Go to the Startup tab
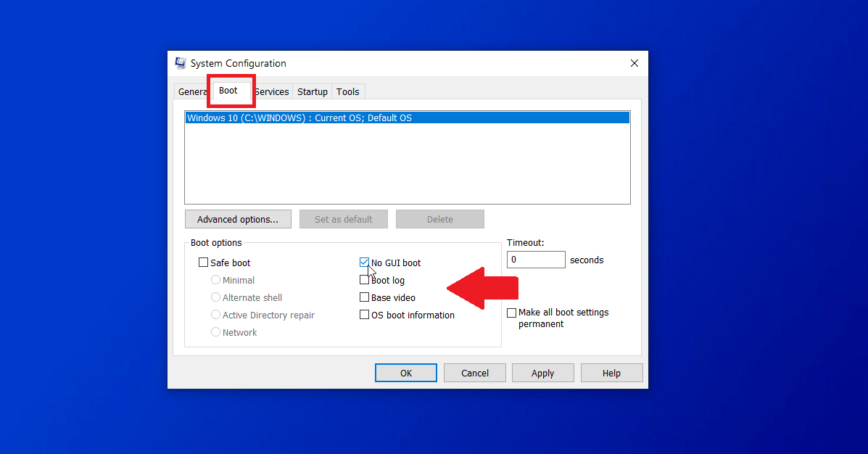868x454 pixels. [x=313, y=92]
